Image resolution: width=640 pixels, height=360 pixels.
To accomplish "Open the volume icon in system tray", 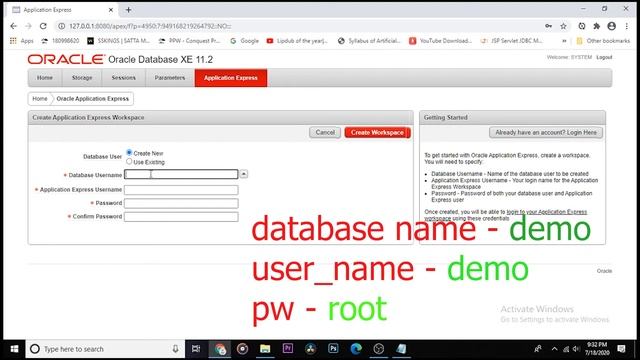I will point(576,349).
